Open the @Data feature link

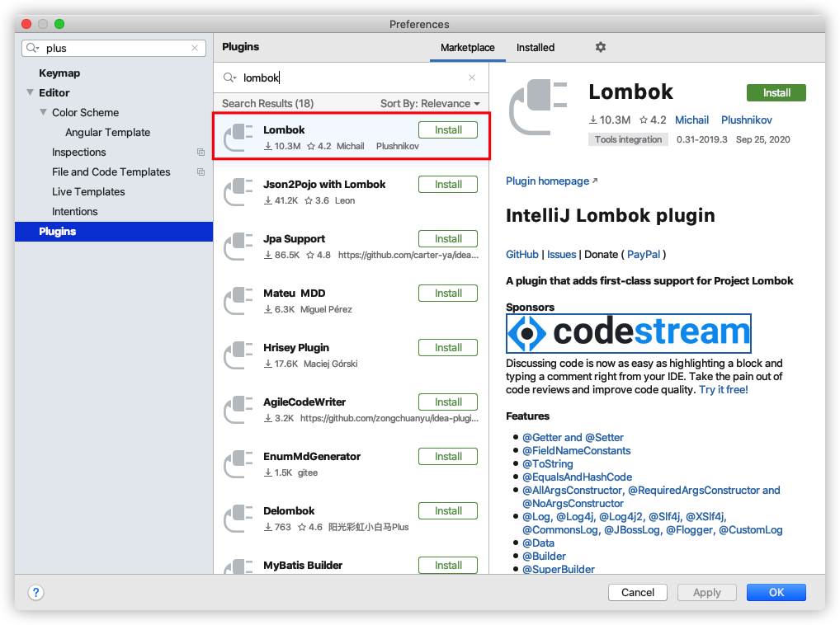[x=538, y=543]
